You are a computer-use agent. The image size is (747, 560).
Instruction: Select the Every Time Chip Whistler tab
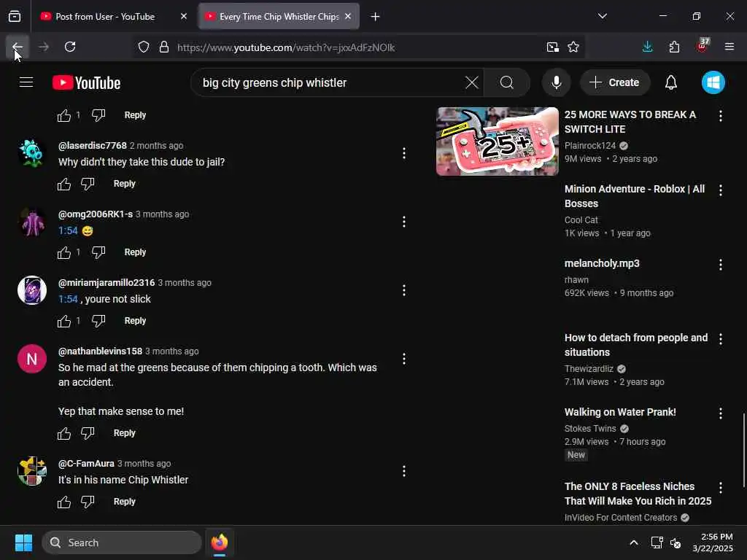[279, 17]
